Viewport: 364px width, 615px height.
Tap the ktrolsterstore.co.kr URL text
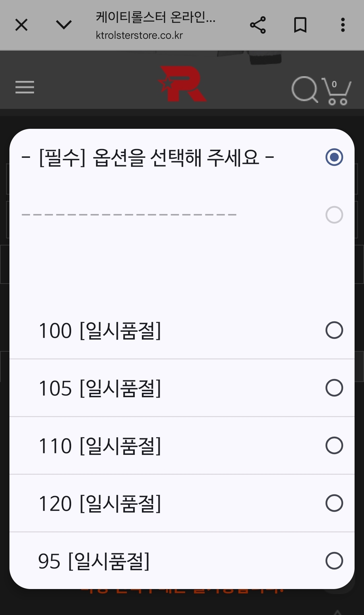coord(139,35)
